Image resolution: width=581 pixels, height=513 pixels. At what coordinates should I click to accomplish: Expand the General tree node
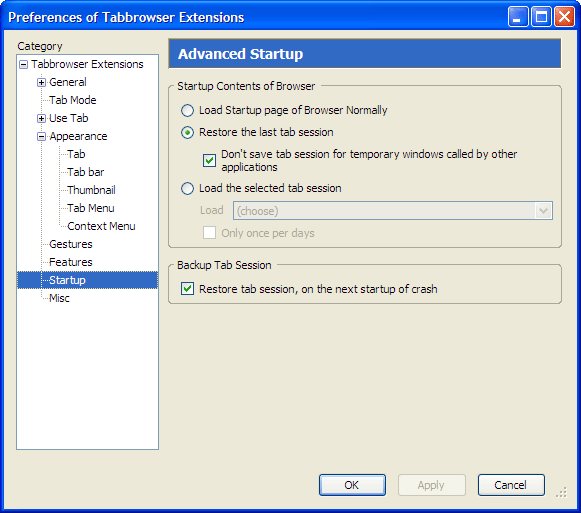(x=42, y=82)
